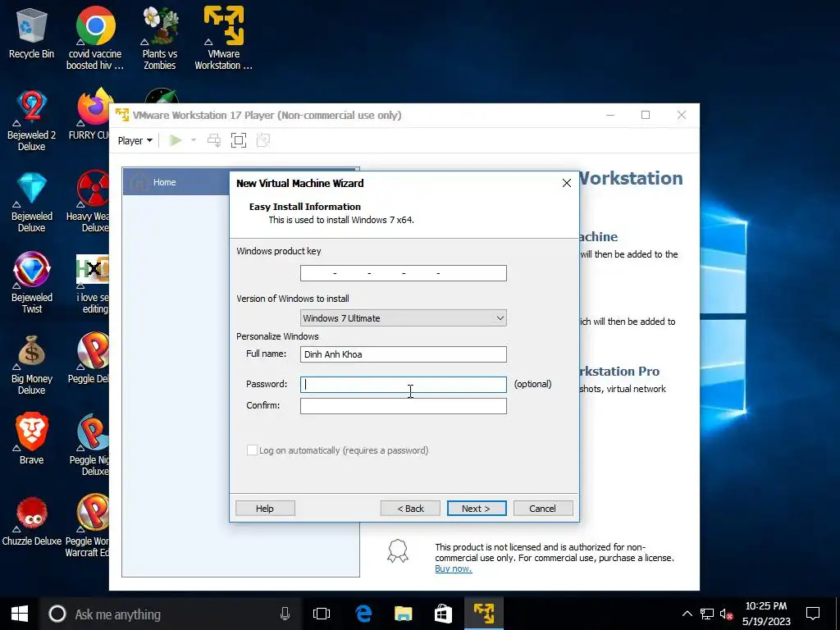Cancel the New Virtual Machine Wizard
Image resolution: width=840 pixels, height=630 pixels.
click(x=543, y=509)
